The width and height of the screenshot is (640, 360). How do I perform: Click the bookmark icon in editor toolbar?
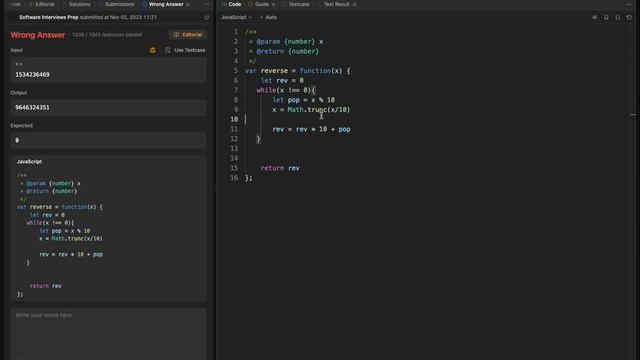point(606,18)
